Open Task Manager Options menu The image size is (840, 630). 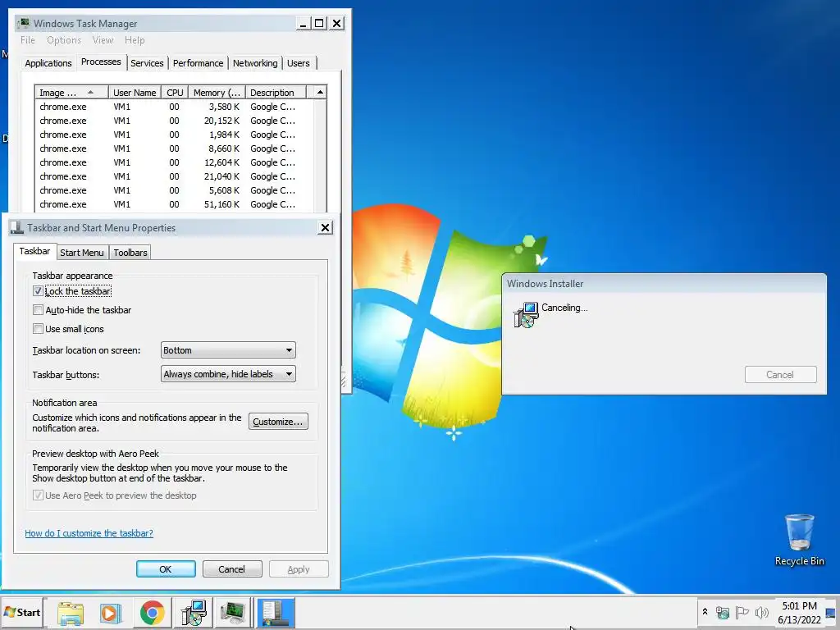tap(64, 40)
